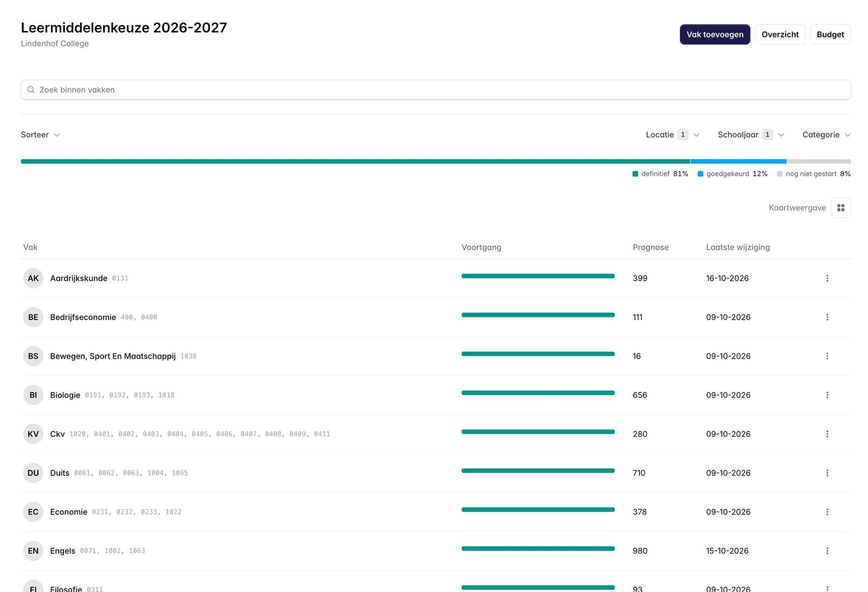This screenshot has height=592, width=868.
Task: Click the BE avatar badge
Action: (33, 317)
